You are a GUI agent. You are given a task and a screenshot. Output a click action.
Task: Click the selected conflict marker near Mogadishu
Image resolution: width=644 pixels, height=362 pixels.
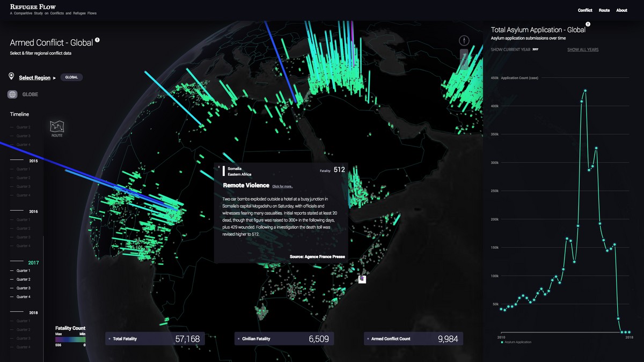click(362, 279)
